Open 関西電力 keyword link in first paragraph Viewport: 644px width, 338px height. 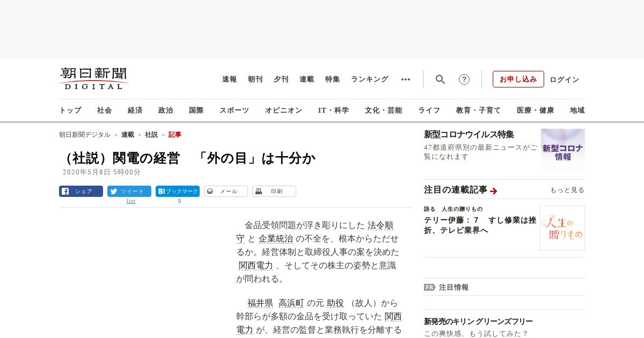[256, 266]
